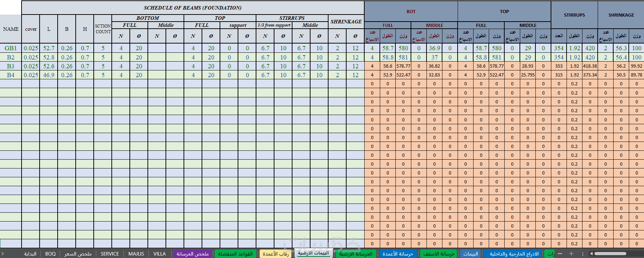The height and width of the screenshot is (258, 644).
Task: Click the NAME column header cell
Action: tap(11, 29)
